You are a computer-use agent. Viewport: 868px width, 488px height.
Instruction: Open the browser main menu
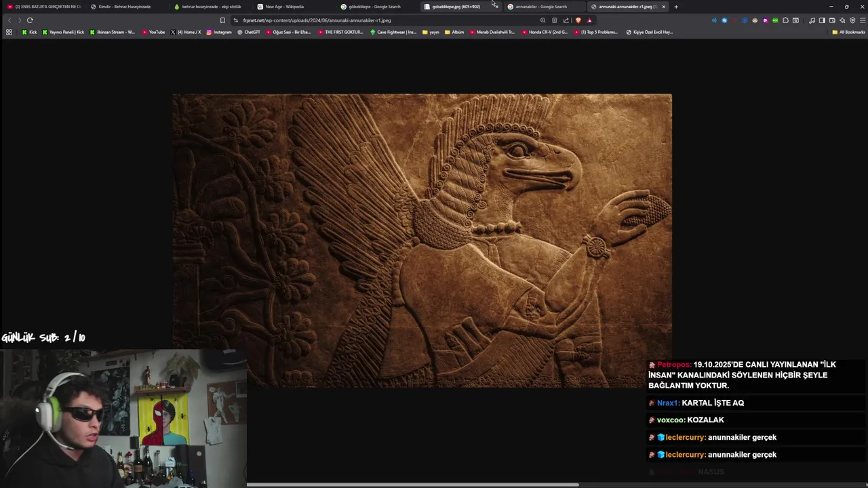pos(862,20)
